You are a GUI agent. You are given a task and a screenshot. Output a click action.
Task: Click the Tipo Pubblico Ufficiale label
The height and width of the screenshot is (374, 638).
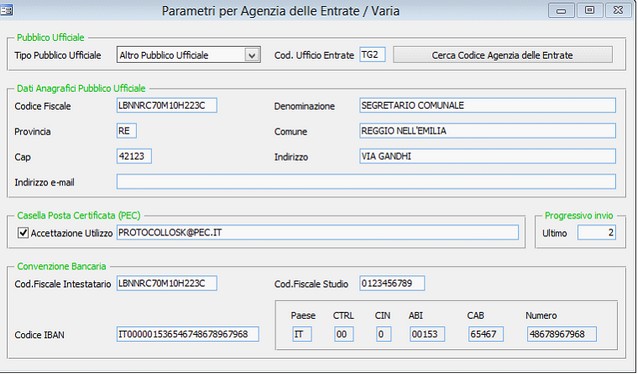(58, 55)
